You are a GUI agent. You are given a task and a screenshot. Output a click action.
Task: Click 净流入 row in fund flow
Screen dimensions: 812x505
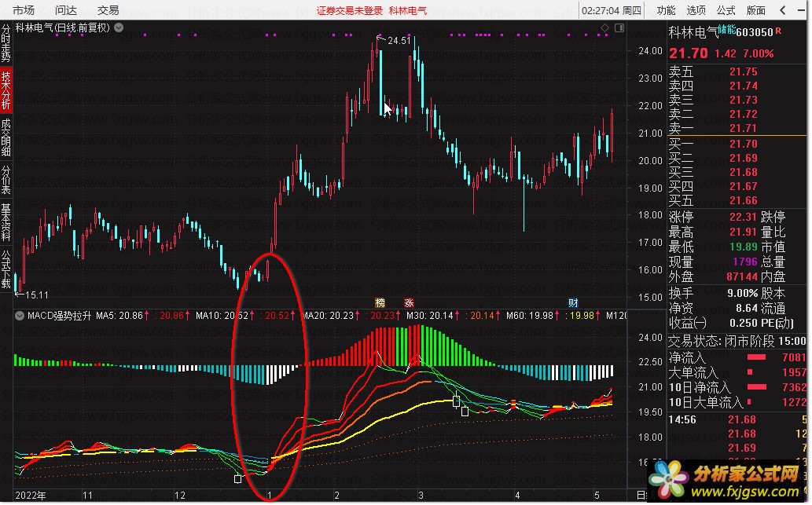pyautogui.click(x=737, y=357)
